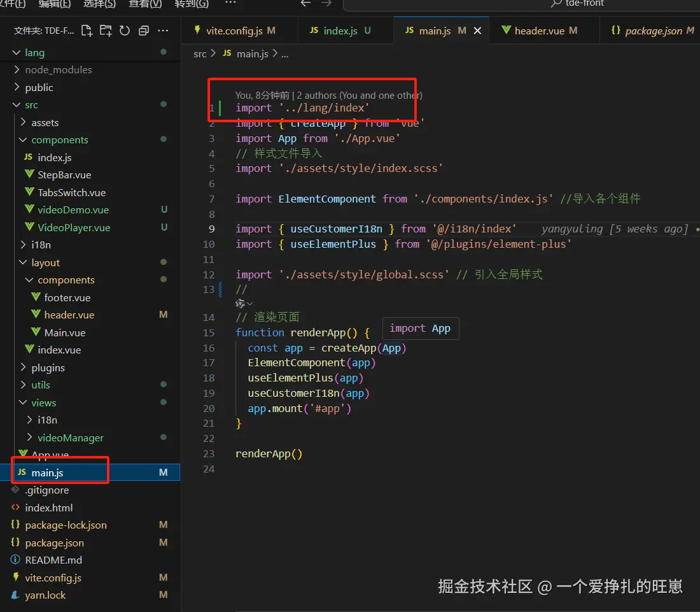Open yarn.lock file
Screen dimensions: 700x612
90,595
